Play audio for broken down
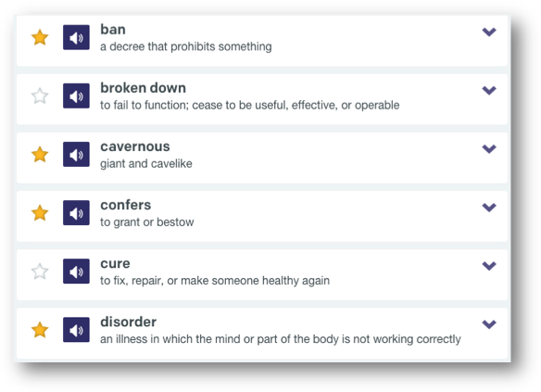 [76, 95]
